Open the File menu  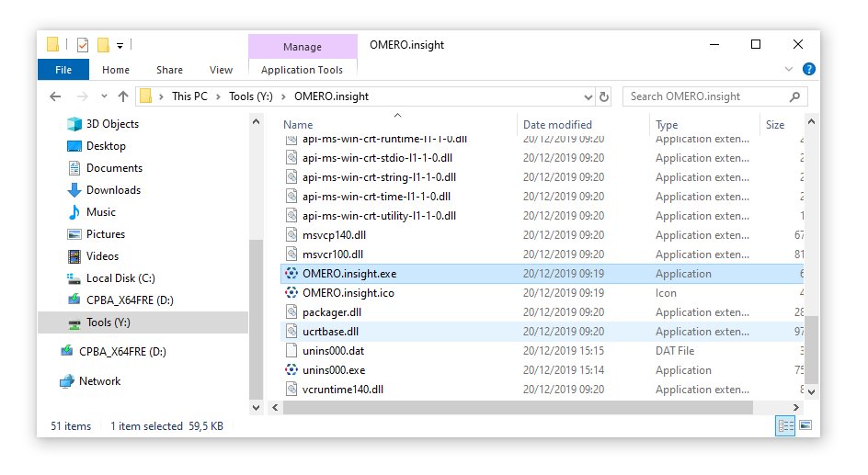63,70
